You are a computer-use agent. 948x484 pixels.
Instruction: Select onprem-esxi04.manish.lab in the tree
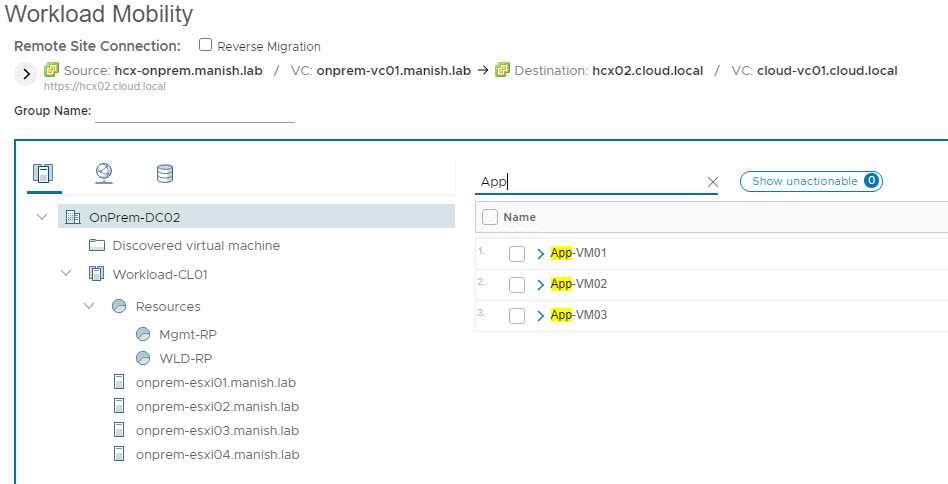click(x=217, y=454)
